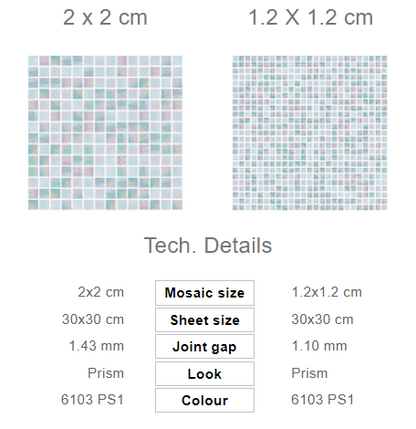Click the Joint gap label box
Viewport: 416px width, 429px height.
(x=205, y=347)
